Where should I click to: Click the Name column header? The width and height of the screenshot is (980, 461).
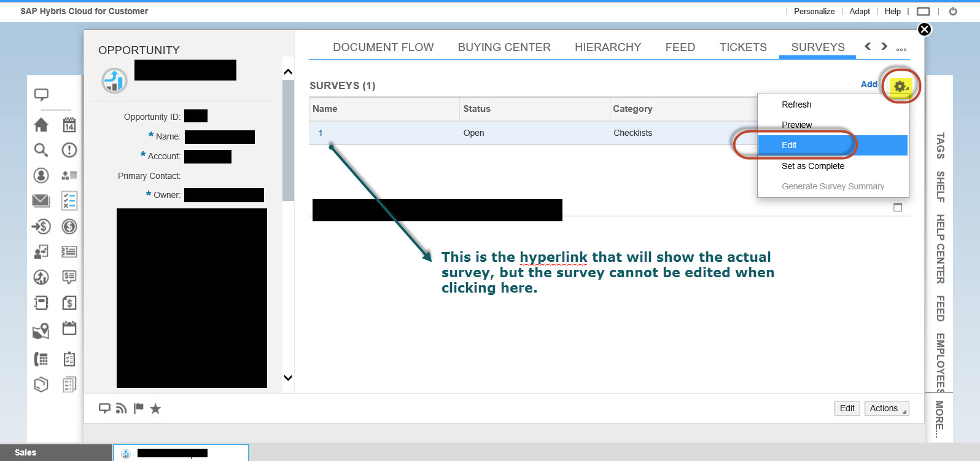[x=384, y=109]
